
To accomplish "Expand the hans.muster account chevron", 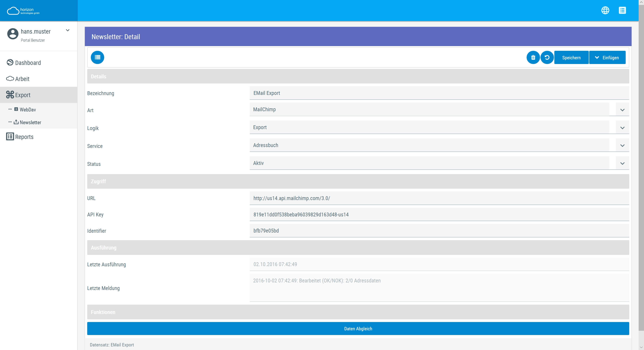I will [x=68, y=30].
